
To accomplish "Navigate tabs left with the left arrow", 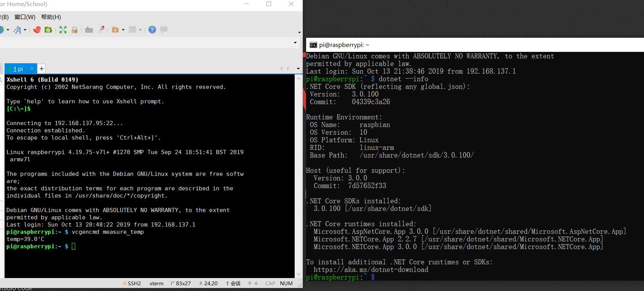I will point(282,69).
